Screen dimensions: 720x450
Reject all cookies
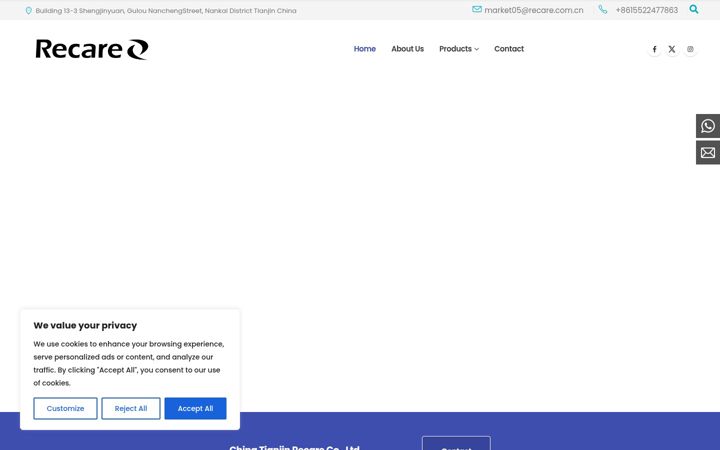(131, 408)
